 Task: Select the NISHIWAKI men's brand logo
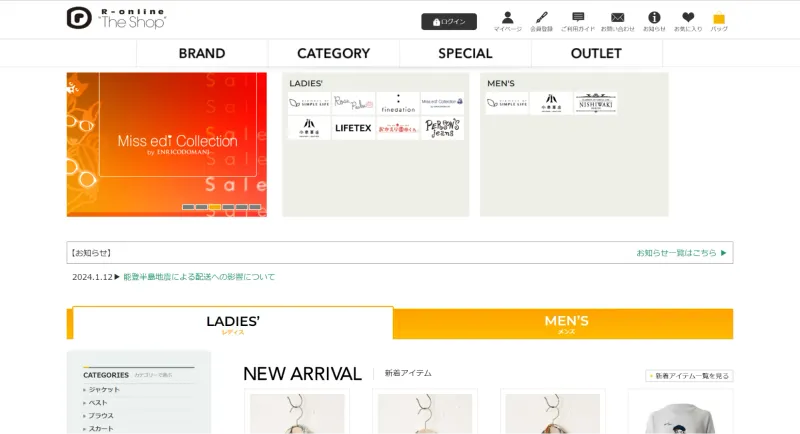click(595, 103)
